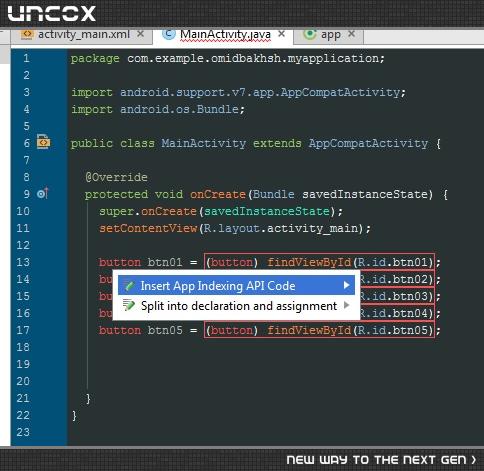The height and width of the screenshot is (471, 484).
Task: Click the pencil icon beside Insert App Indexing
Action: tap(129, 286)
